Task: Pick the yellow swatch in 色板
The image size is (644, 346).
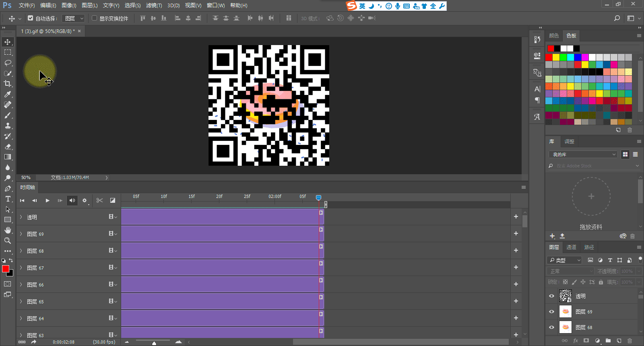Action: pyautogui.click(x=556, y=58)
